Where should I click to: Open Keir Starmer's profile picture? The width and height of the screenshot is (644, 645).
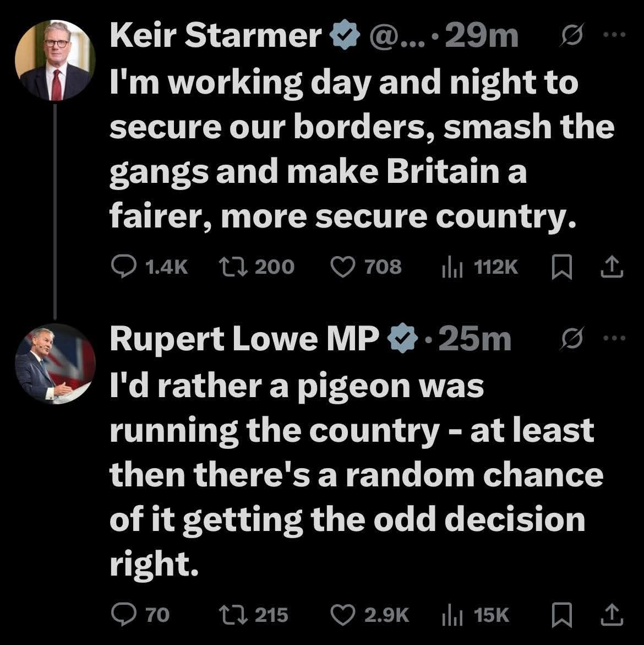coord(54,61)
